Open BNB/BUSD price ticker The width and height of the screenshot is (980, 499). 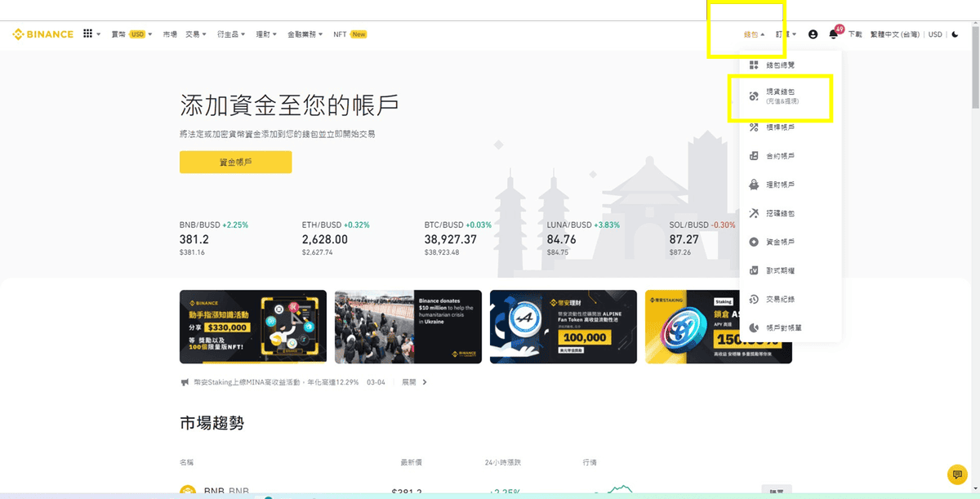pyautogui.click(x=214, y=240)
